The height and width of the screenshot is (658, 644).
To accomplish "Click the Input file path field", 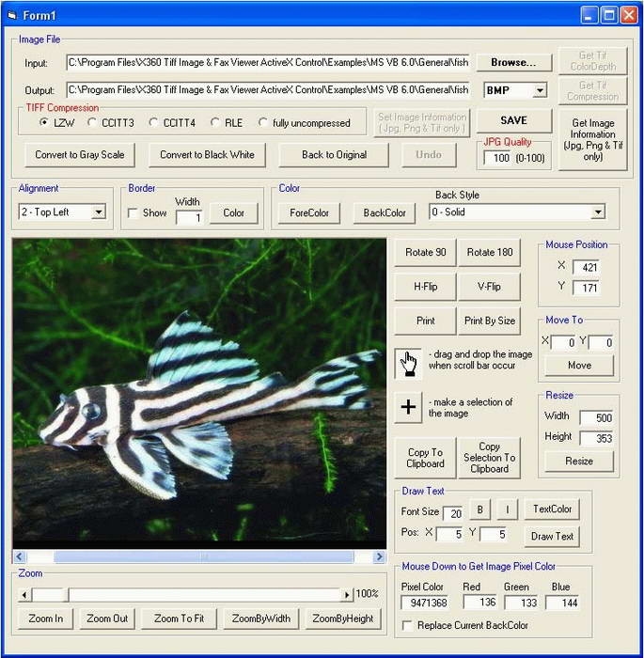I will [x=268, y=63].
